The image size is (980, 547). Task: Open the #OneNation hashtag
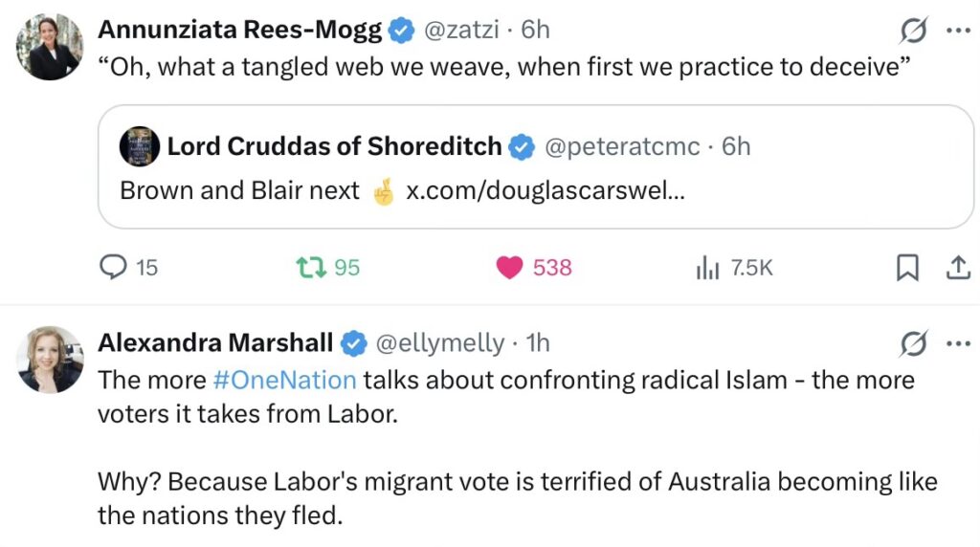[285, 380]
